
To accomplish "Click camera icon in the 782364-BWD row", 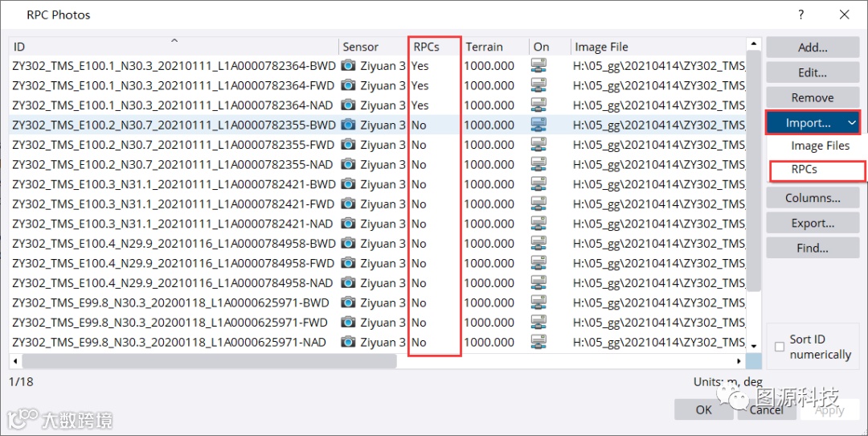I will pyautogui.click(x=348, y=66).
